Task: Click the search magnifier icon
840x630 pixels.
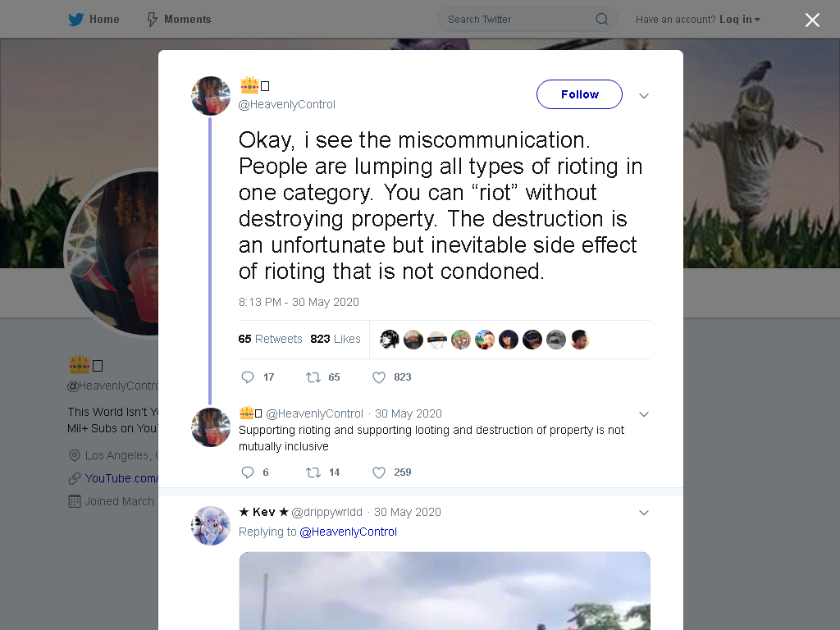Action: point(601,20)
